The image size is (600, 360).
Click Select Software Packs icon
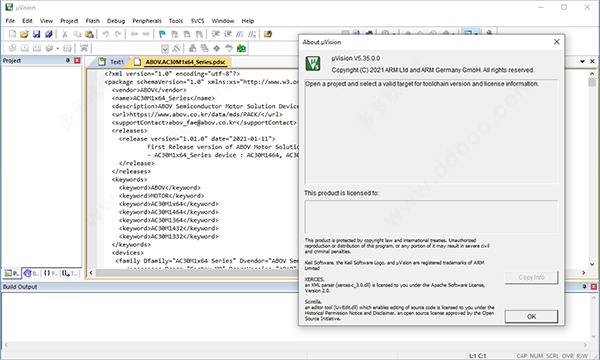coord(229,48)
